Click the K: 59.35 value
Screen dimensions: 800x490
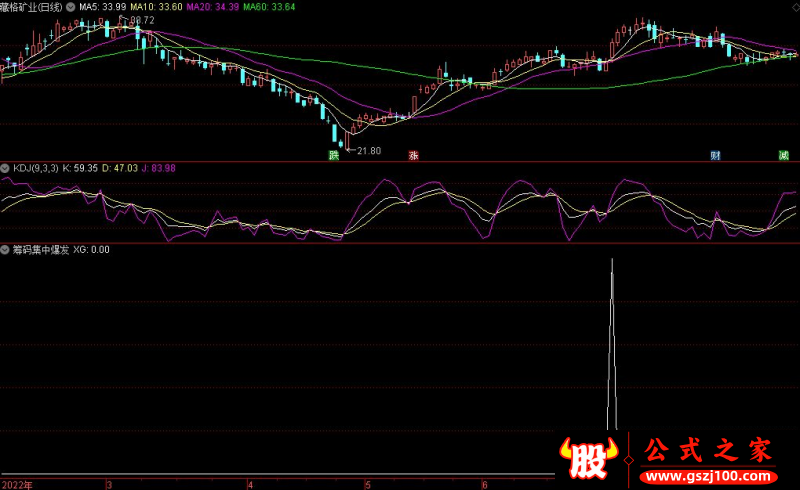pos(80,168)
